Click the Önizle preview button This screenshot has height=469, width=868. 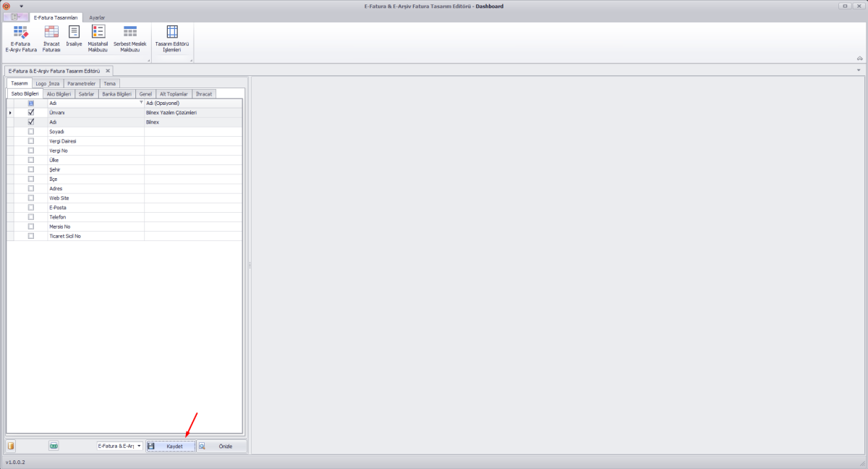[x=221, y=447]
